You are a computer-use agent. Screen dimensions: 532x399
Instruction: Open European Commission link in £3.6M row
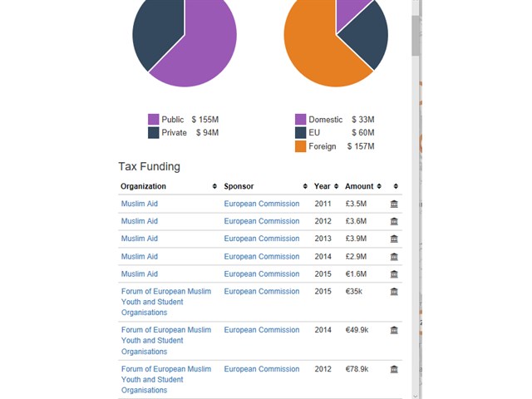coord(262,221)
